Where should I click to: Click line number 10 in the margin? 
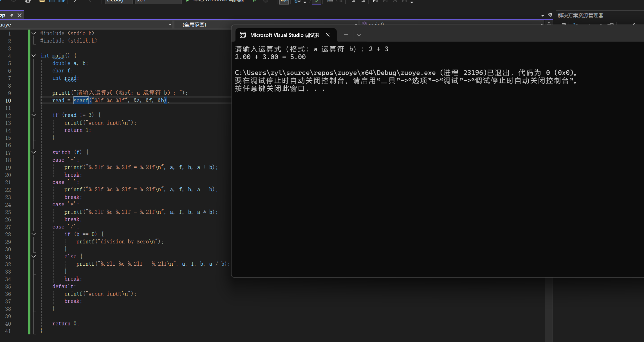(8, 101)
